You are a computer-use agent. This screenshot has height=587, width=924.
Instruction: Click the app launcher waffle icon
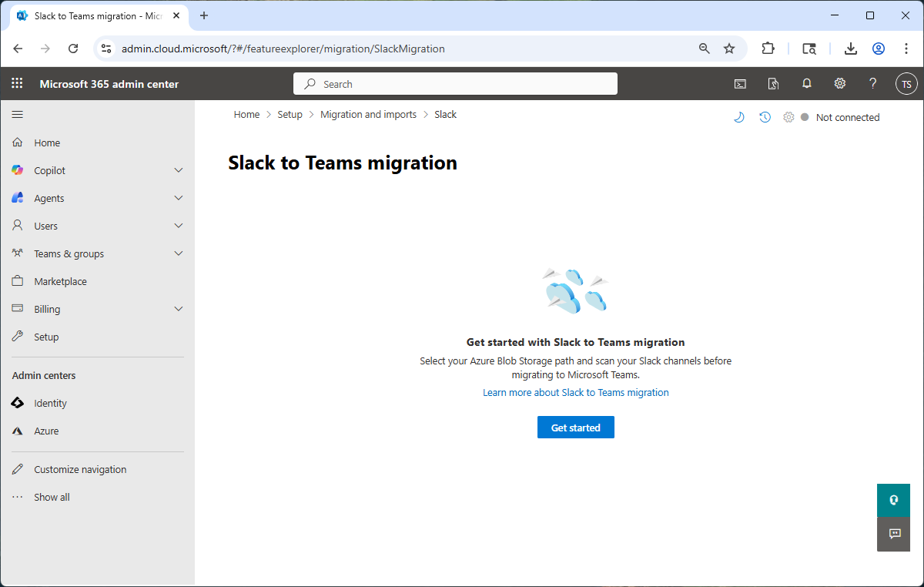point(17,83)
